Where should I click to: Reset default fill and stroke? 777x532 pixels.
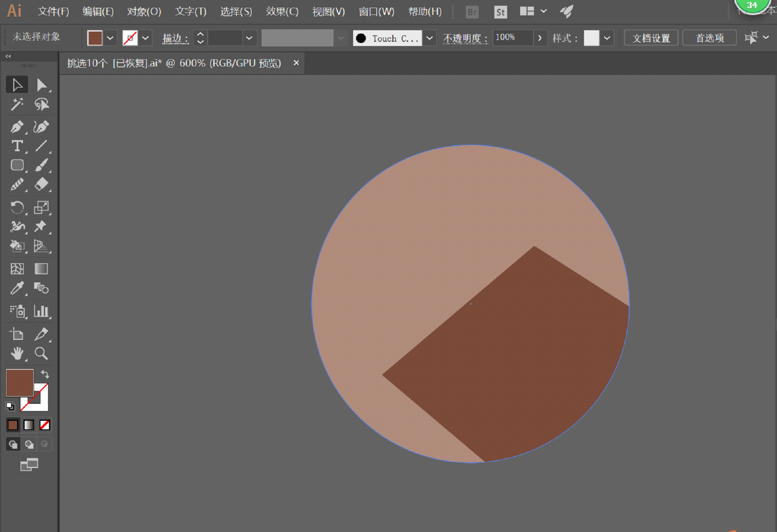[10, 406]
